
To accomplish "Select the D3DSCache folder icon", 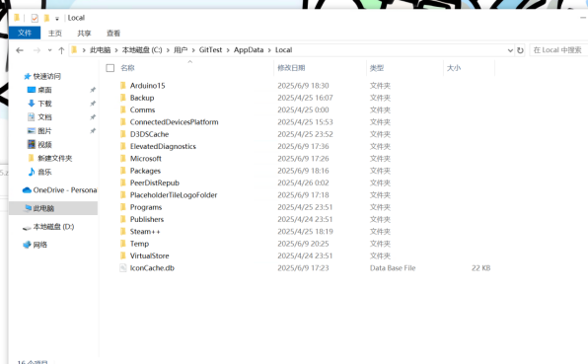I will click(122, 134).
